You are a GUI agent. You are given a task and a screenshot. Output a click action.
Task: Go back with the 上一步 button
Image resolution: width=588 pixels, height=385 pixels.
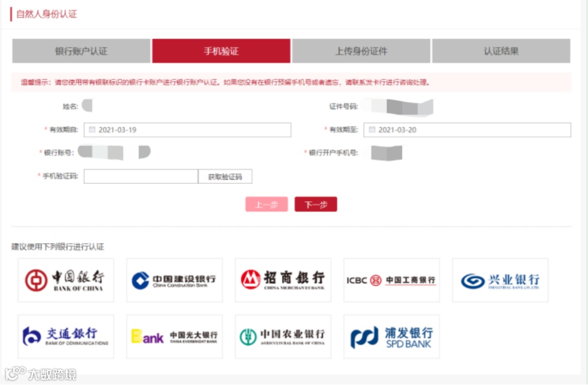tap(267, 205)
